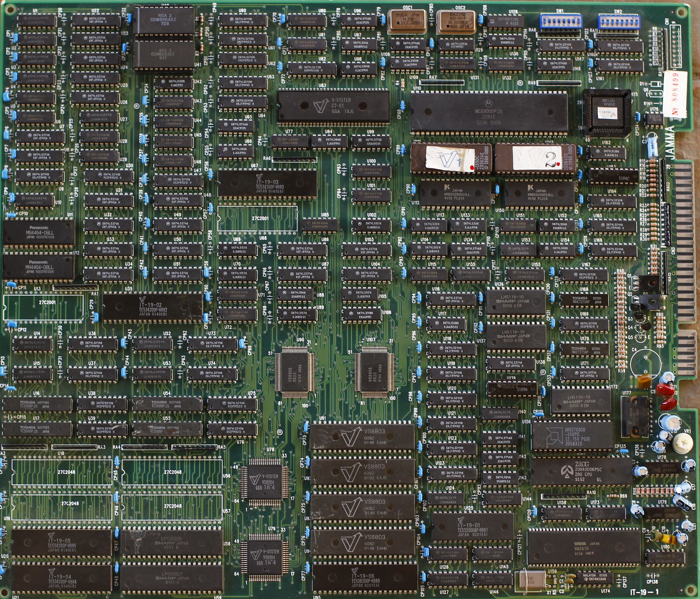Click the IT-19-03 mask ROM
Image resolution: width=700 pixels, height=599 pixels.
[267, 184]
